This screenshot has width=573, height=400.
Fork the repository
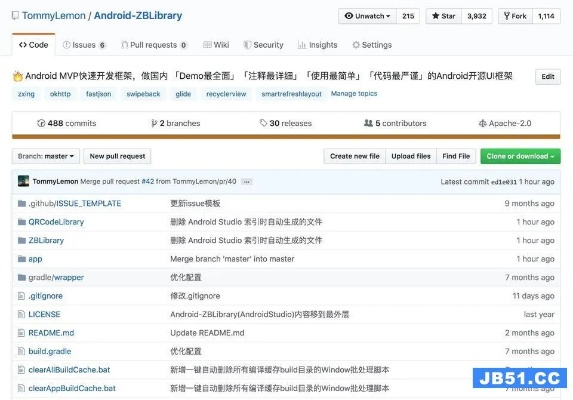click(x=515, y=16)
